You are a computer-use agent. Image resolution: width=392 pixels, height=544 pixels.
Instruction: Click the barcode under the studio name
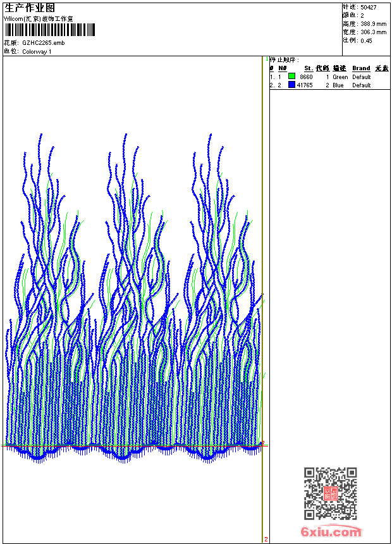coord(50,30)
